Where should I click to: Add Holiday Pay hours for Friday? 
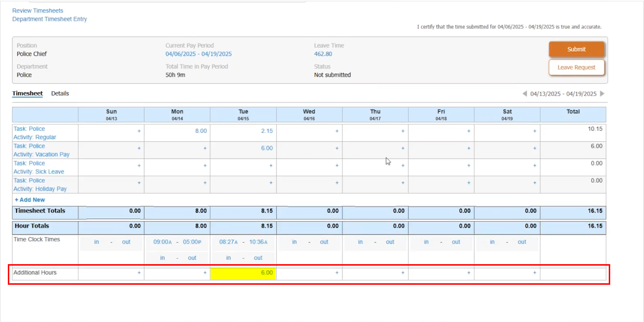click(469, 183)
